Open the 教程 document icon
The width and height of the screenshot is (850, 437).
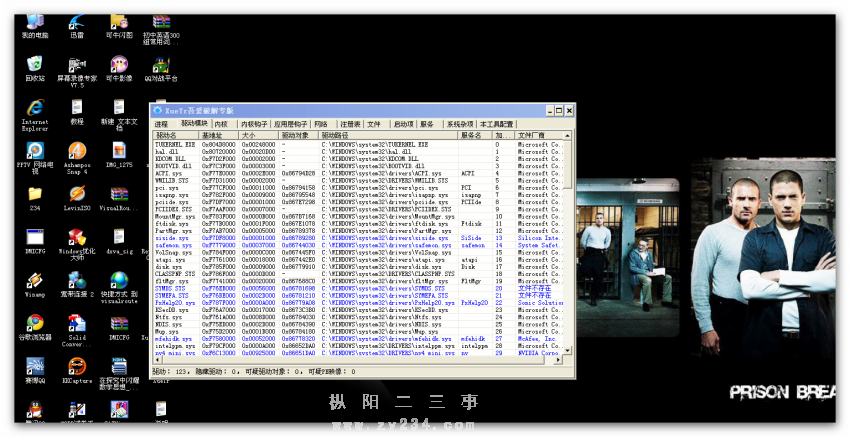(77, 112)
